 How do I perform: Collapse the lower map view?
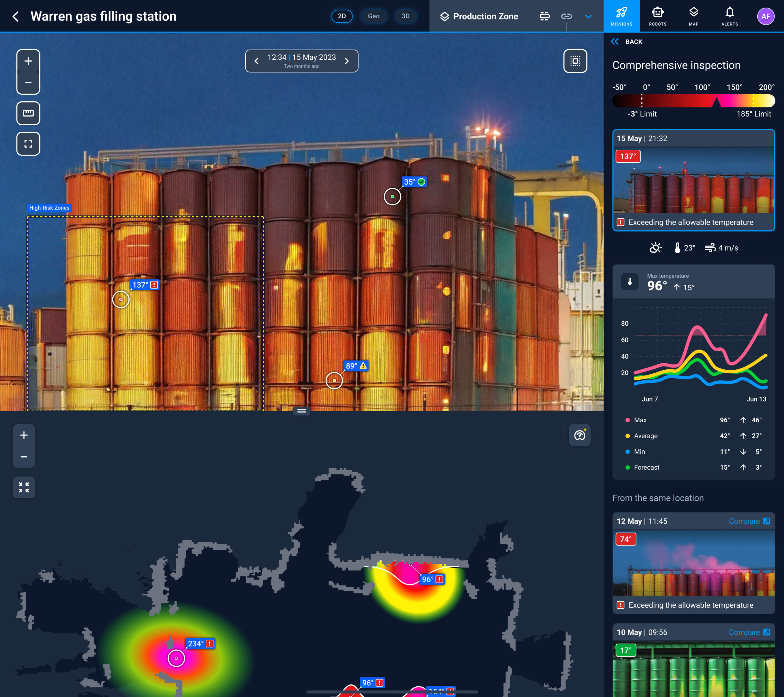coord(24,487)
